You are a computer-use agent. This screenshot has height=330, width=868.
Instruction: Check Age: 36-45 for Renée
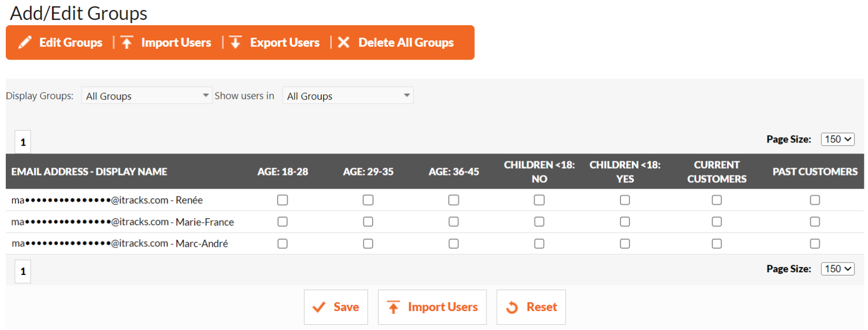[454, 200]
